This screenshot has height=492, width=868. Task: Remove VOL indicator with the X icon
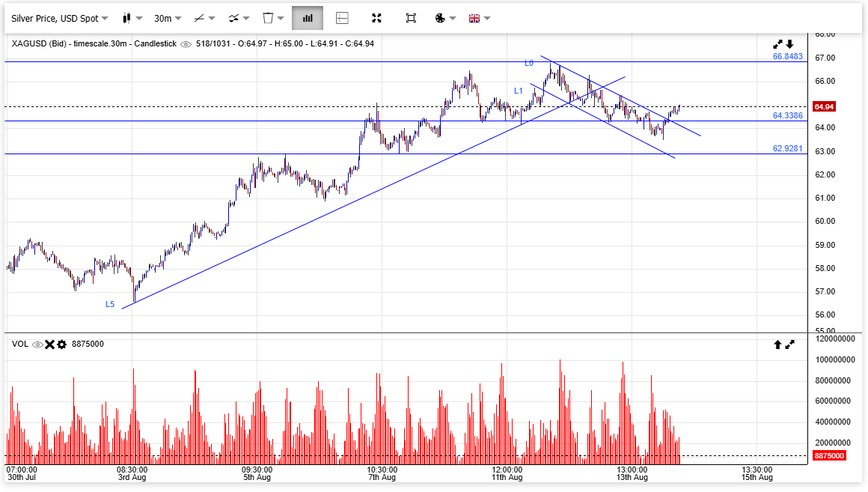pyautogui.click(x=50, y=344)
